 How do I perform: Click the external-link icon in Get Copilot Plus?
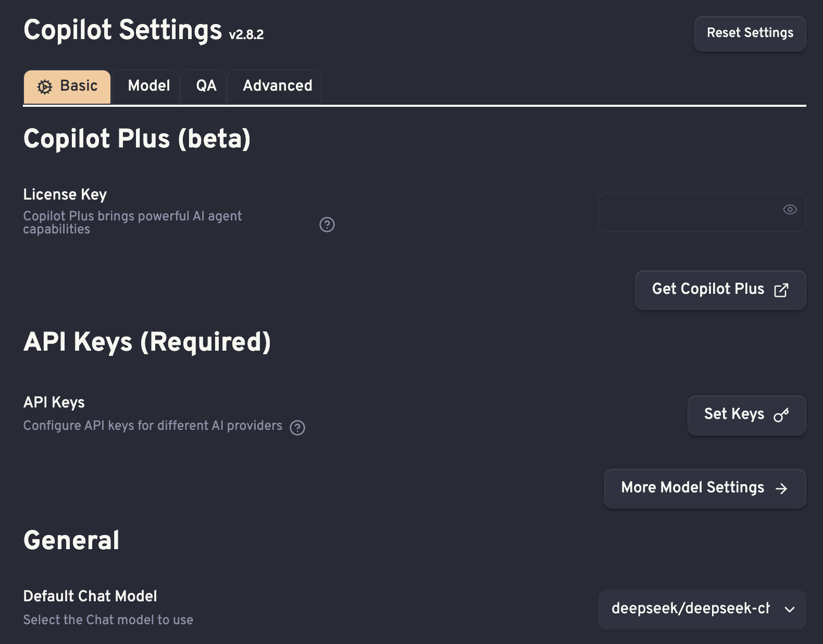pos(781,290)
